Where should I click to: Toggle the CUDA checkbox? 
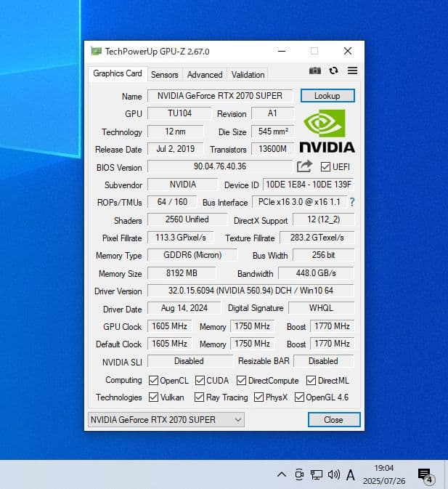[200, 381]
